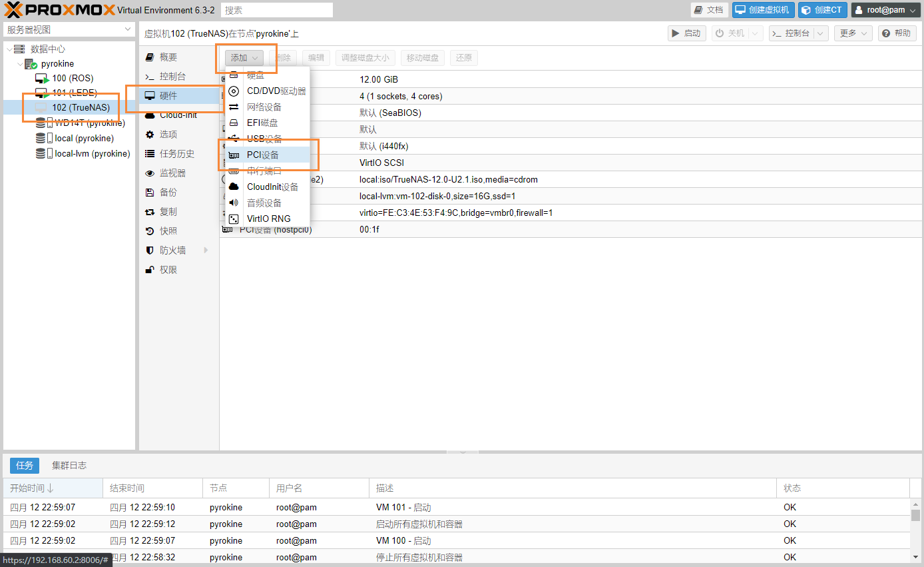Click the PCI device card icon

click(234, 155)
